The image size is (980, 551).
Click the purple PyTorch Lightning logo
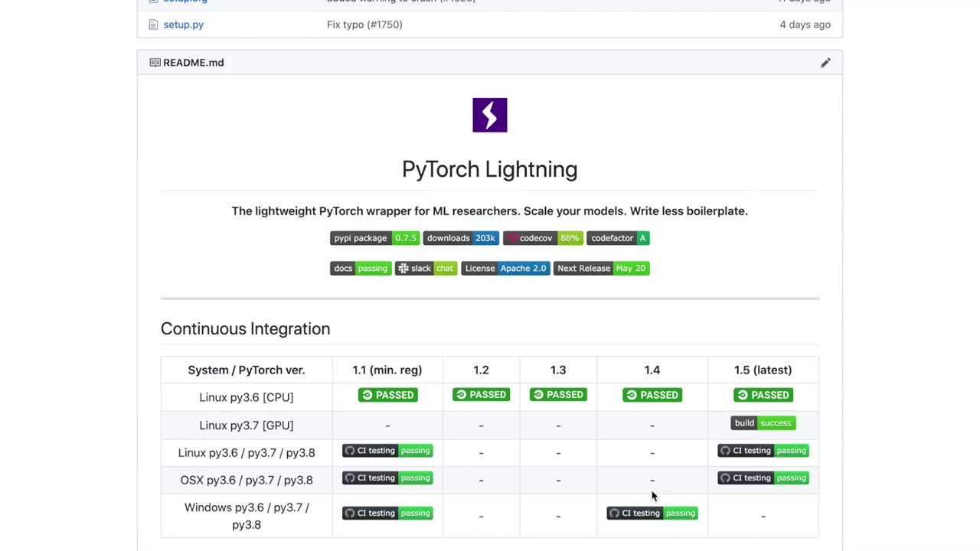(490, 115)
